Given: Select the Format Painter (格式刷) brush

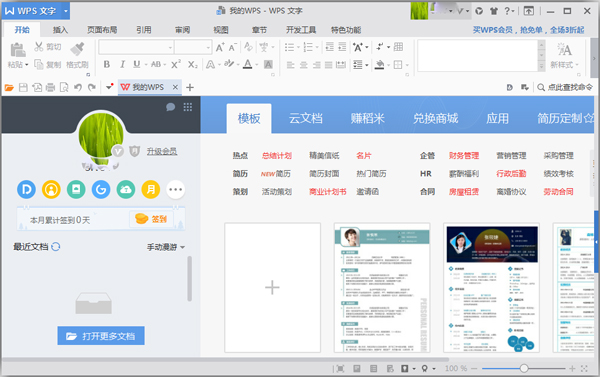Looking at the screenshot, I should tap(77, 48).
